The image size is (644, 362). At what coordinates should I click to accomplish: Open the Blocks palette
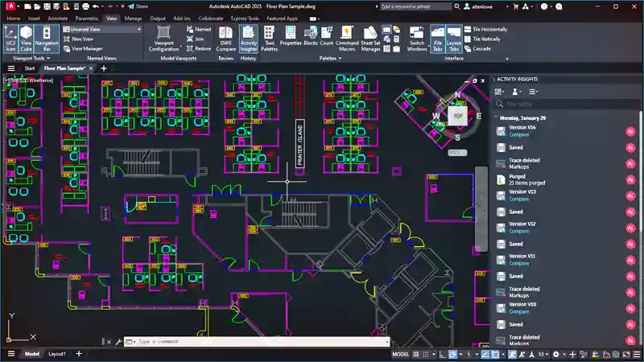tap(311, 35)
